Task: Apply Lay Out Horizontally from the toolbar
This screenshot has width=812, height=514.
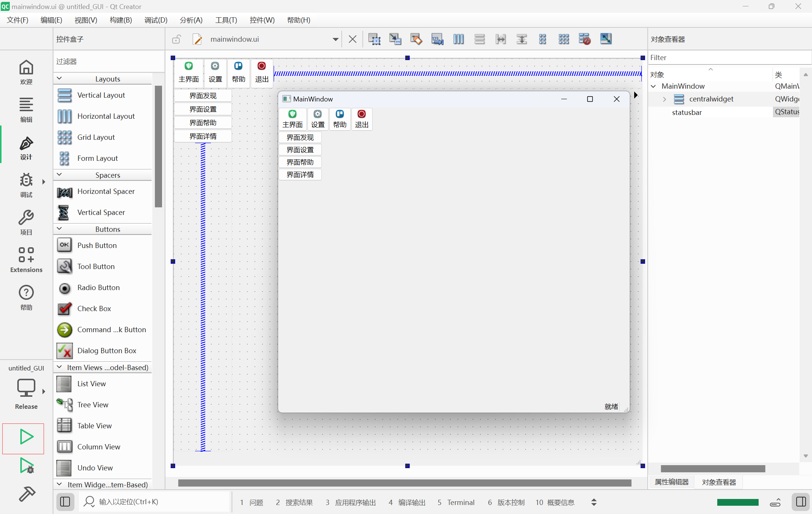Action: click(458, 39)
